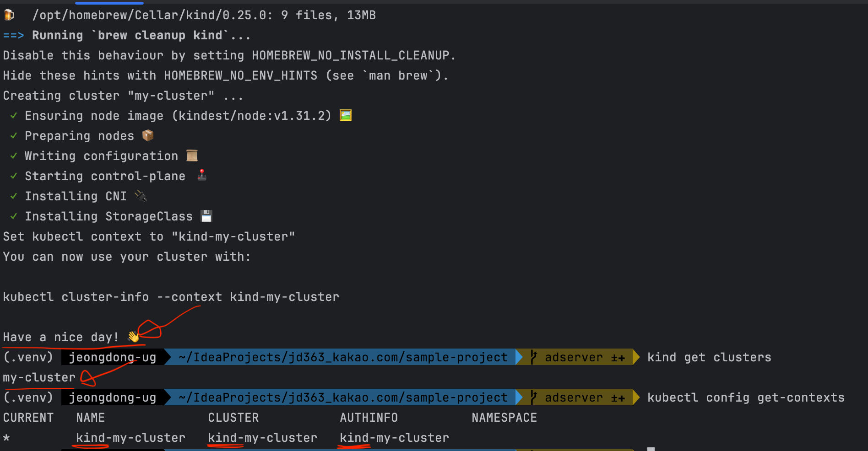
Task: Click 'kubectl cluster-info --context kind-my-cluster' line
Action: tap(171, 297)
